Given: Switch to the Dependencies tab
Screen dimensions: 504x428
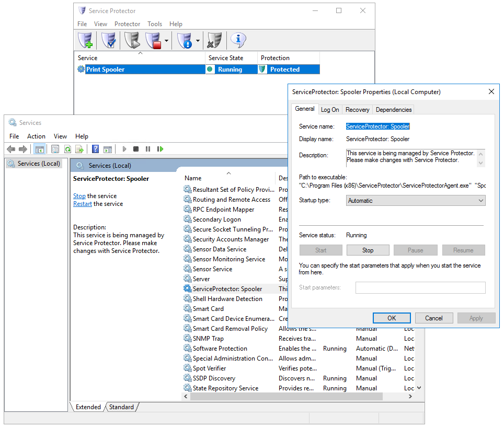Looking at the screenshot, I should coord(394,110).
